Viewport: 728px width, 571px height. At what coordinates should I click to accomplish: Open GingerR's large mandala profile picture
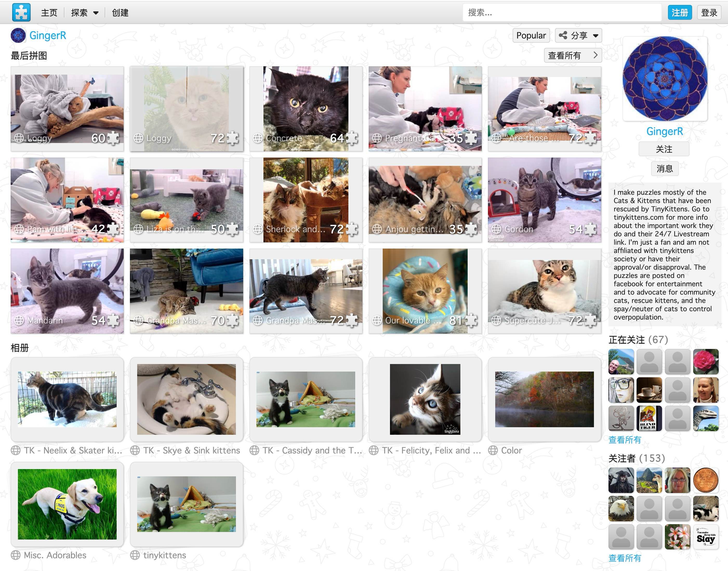(665, 79)
